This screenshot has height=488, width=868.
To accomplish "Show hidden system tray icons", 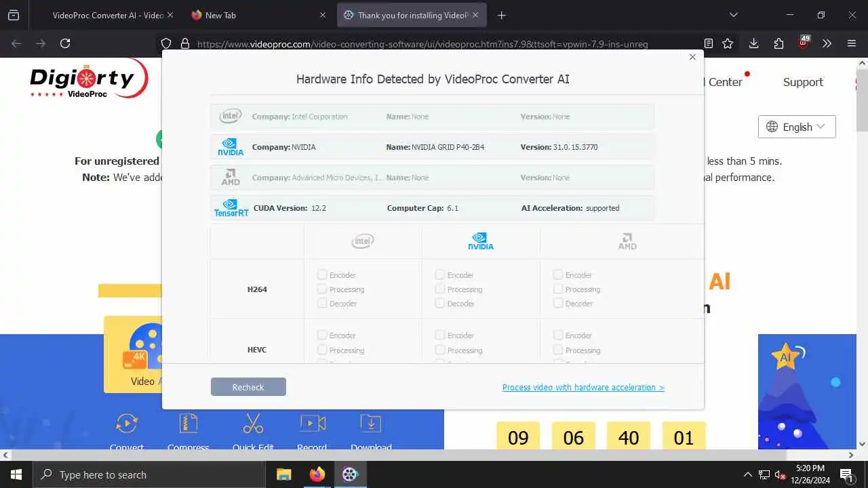I will pyautogui.click(x=747, y=474).
